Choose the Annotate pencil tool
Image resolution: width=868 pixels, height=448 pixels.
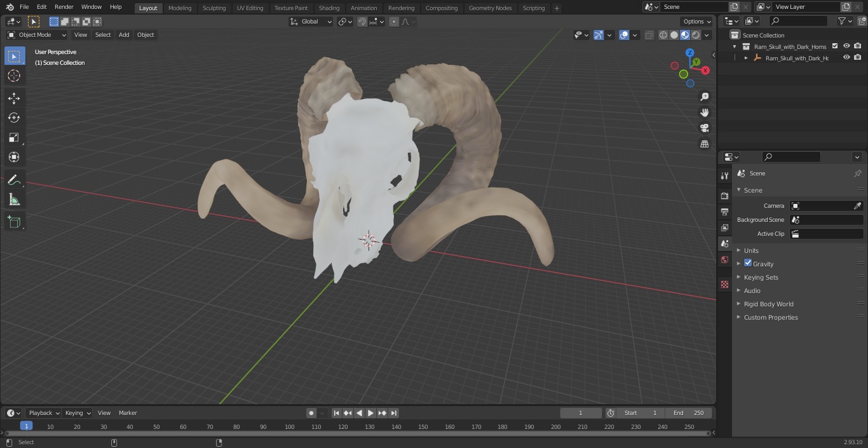click(x=14, y=180)
